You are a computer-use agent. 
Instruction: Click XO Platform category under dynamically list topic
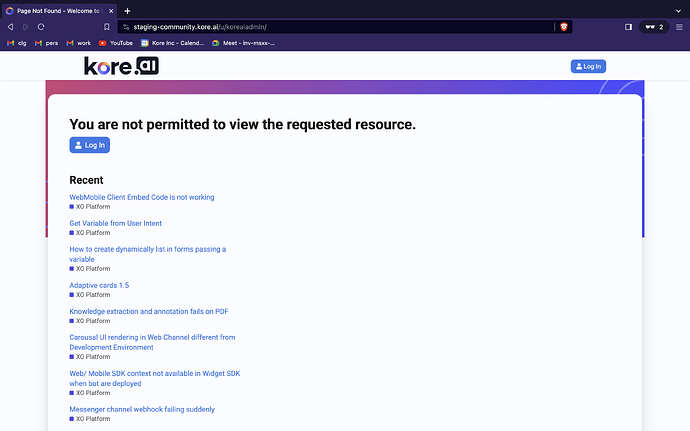click(90, 269)
